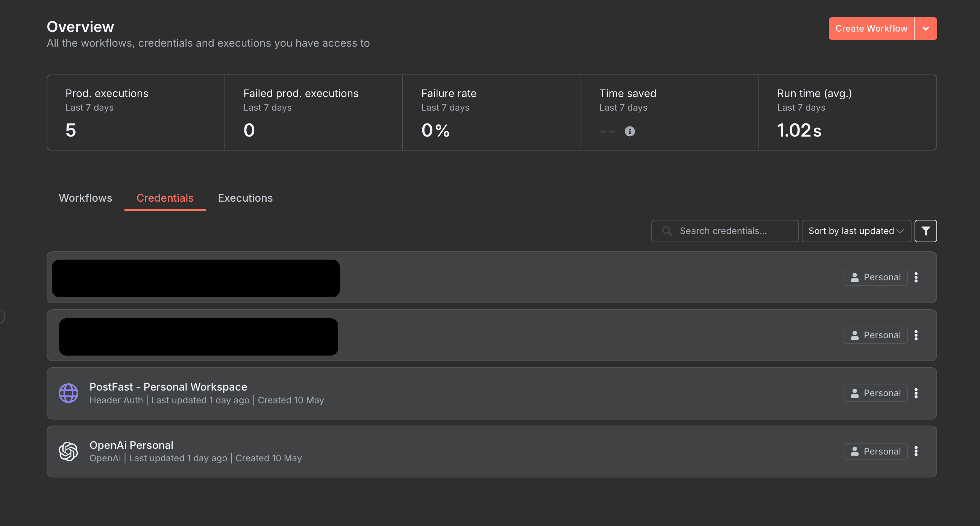Select the Credentials tab
The height and width of the screenshot is (526, 980).
165,198
